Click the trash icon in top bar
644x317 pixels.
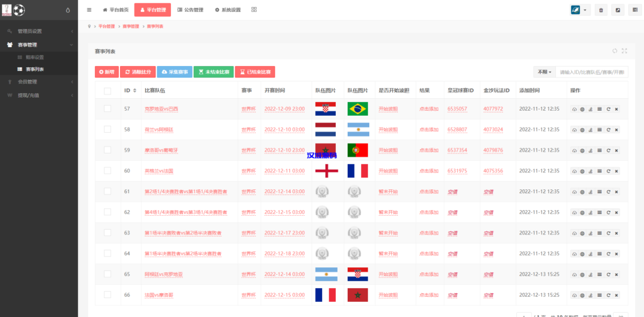pyautogui.click(x=601, y=10)
